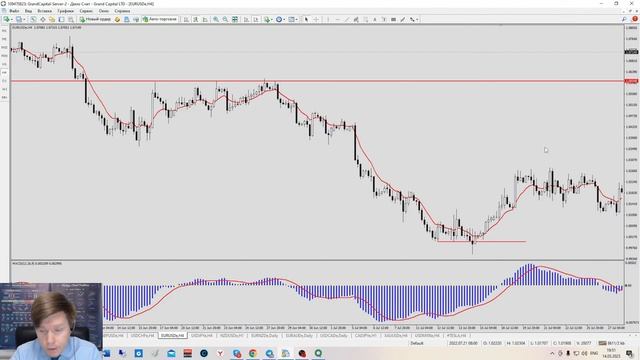
Task: Select the M15 timeframe
Action: coord(4,47)
